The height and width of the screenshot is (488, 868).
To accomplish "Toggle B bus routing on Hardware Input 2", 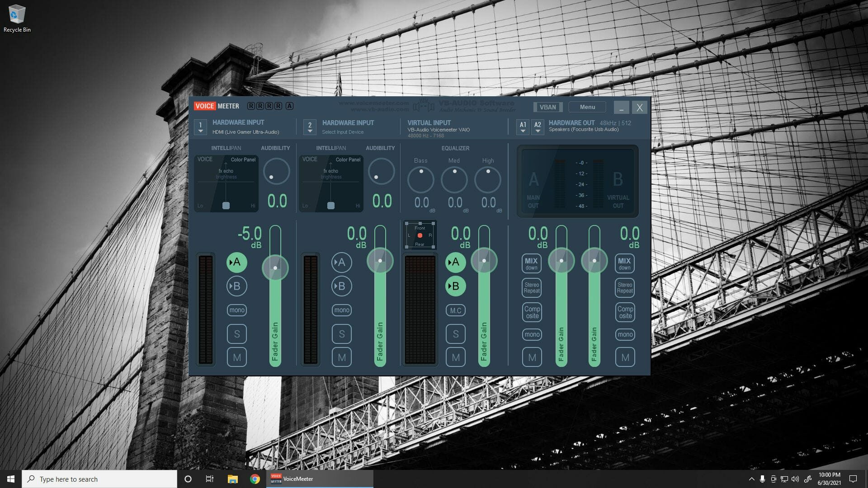I will click(x=341, y=286).
